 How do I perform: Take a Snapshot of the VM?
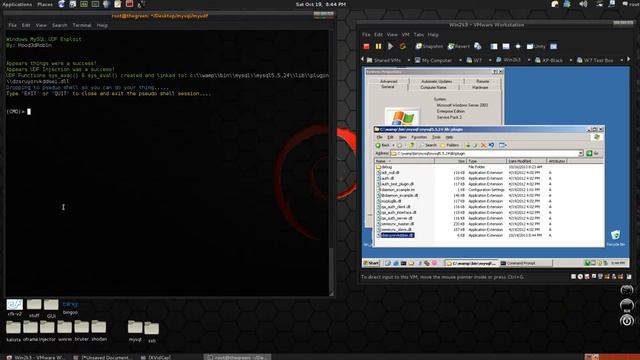(429, 47)
